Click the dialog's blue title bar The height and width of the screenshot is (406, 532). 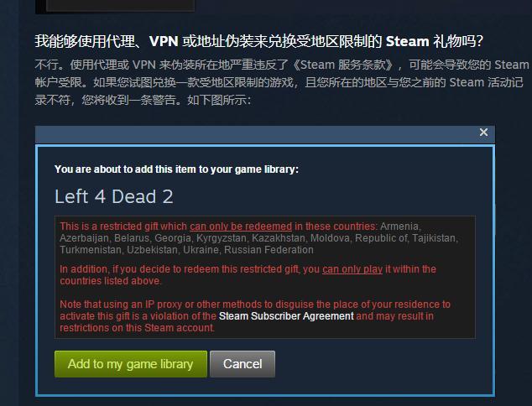click(264, 134)
